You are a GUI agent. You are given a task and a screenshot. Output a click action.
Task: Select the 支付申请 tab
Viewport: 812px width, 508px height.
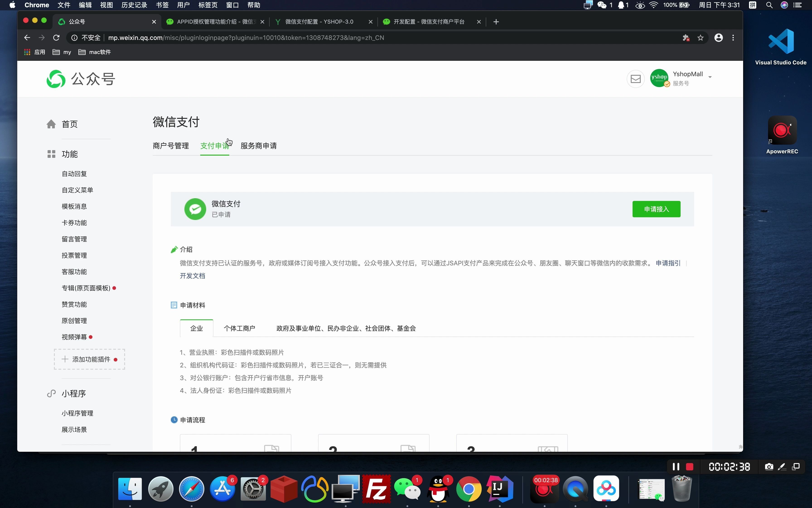coord(214,145)
